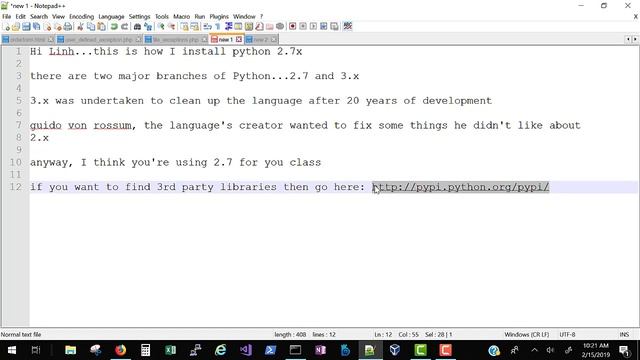This screenshot has height=360, width=640.
Task: Click the Close All toolbar icon
Action: click(x=58, y=27)
